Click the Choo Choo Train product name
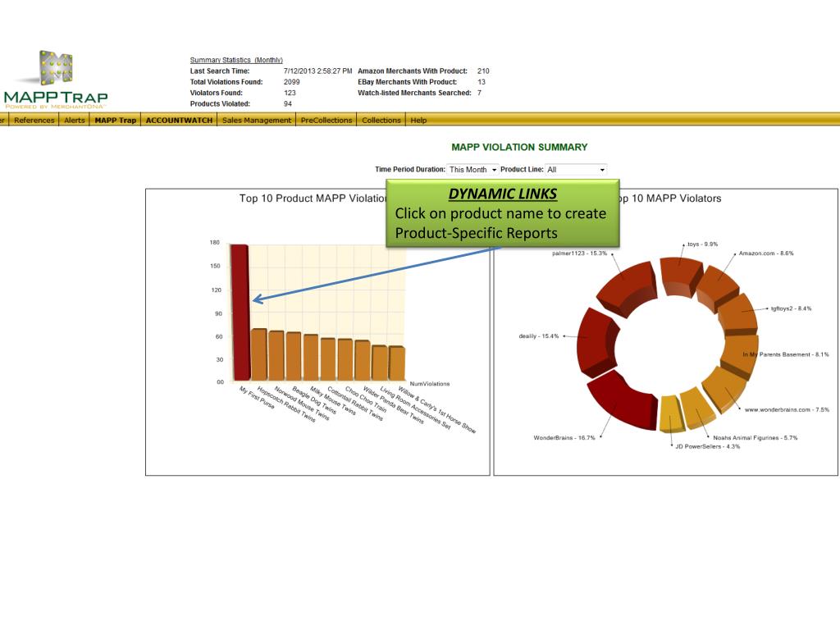 (x=366, y=399)
